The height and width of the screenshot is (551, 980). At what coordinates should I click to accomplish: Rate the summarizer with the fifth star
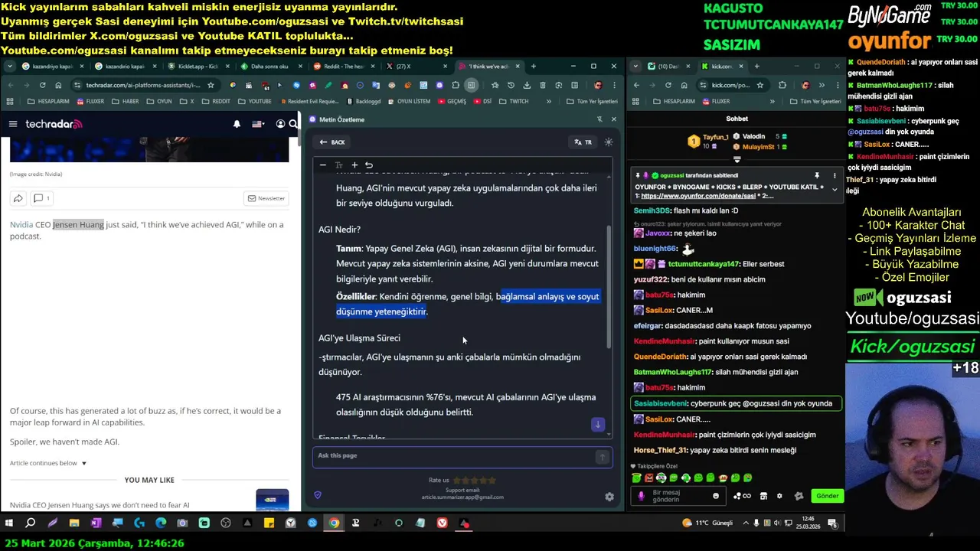point(492,481)
